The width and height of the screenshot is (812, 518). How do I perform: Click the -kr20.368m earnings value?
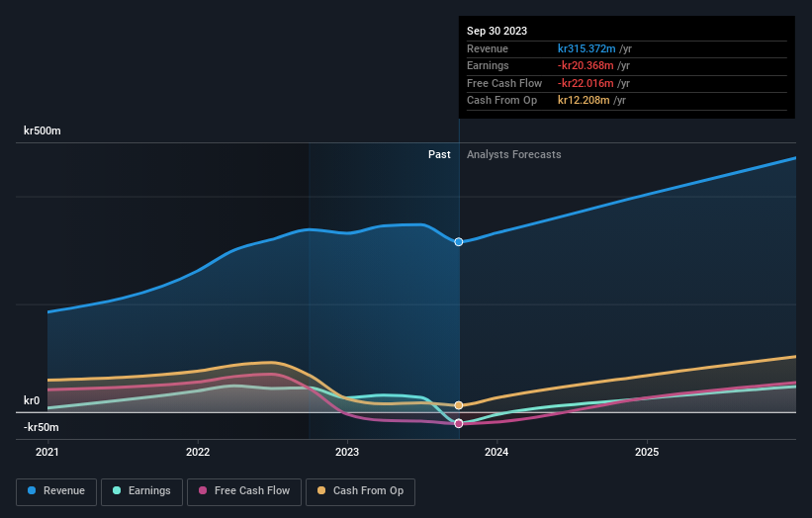tap(586, 65)
